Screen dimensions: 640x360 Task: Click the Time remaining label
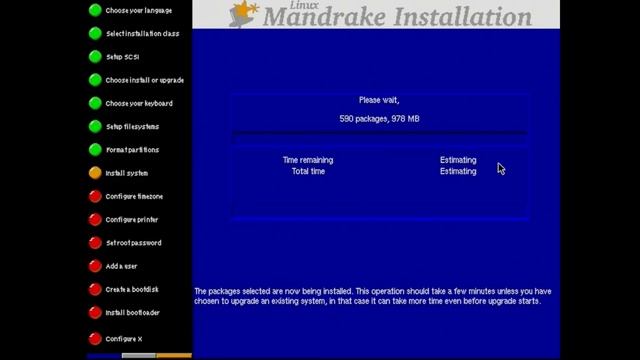point(308,160)
